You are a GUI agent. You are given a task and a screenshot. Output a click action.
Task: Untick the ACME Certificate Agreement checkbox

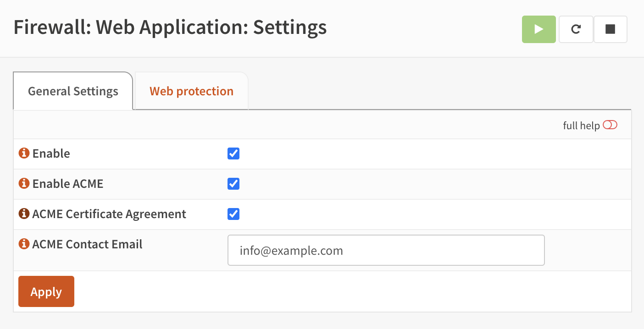coord(233,214)
